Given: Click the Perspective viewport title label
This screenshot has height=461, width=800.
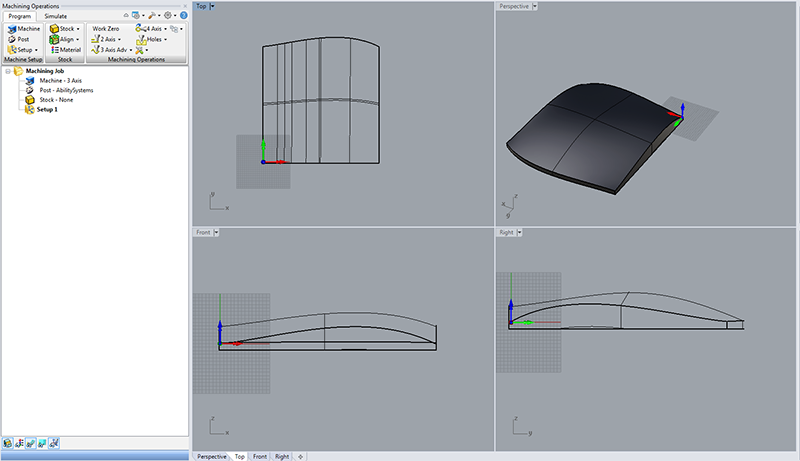Looking at the screenshot, I should coord(514,6).
